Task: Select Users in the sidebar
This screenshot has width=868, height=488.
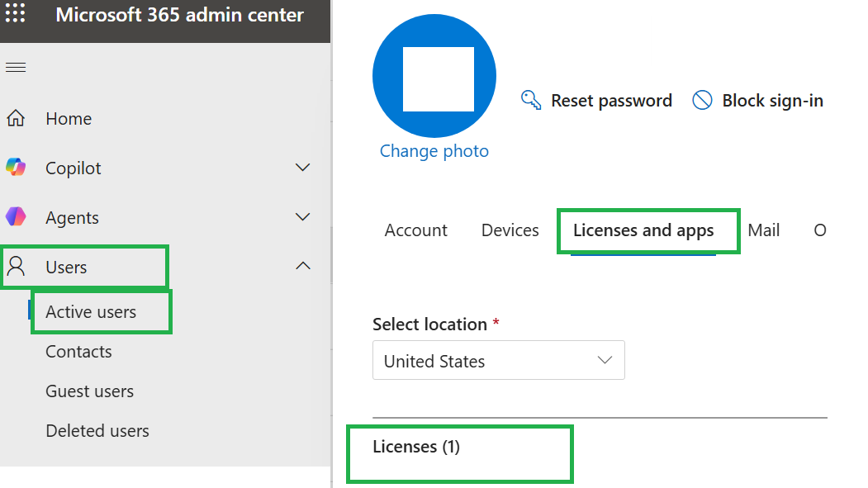Action: 66,268
